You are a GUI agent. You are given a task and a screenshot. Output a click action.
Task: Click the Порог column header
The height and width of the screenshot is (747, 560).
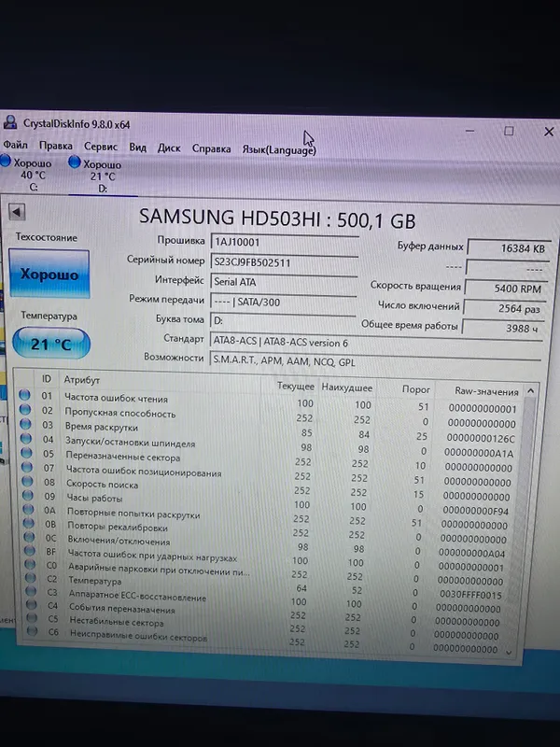coord(416,389)
